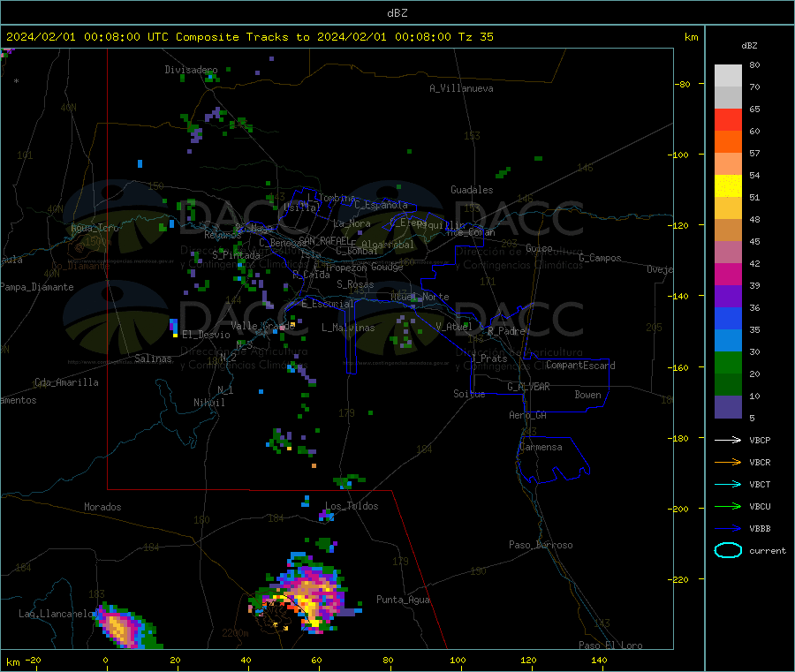Click the 'Punta_Agua' map label
The width and height of the screenshot is (795, 672).
pyautogui.click(x=403, y=600)
